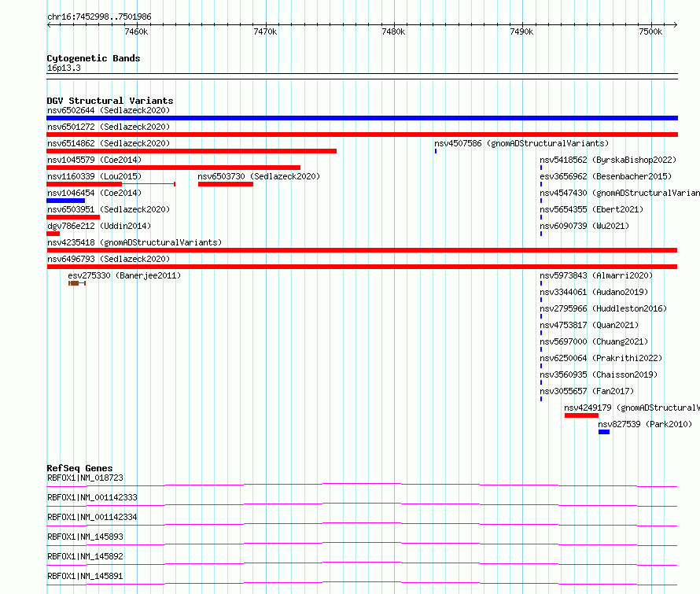Select the red nsv6501272 variant bar
700x594 pixels.
[362, 135]
